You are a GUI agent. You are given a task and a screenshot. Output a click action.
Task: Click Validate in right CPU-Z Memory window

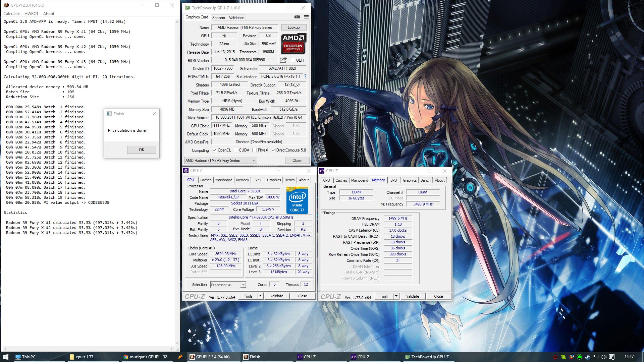click(413, 296)
